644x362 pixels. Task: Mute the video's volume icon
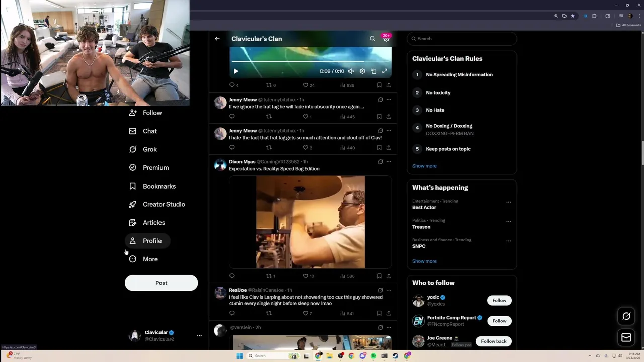point(351,71)
